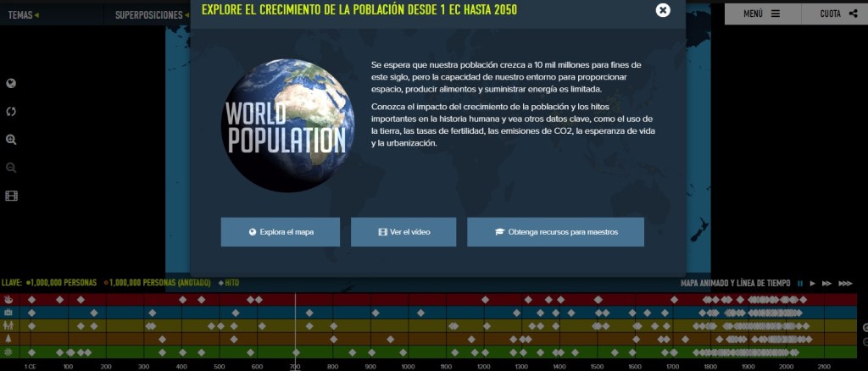Click the blue timeline row category icon
This screenshot has width=868, height=371.
(x=8, y=313)
